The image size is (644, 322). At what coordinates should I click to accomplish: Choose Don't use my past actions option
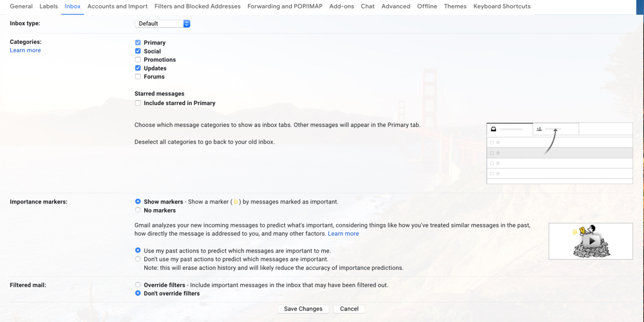(138, 260)
